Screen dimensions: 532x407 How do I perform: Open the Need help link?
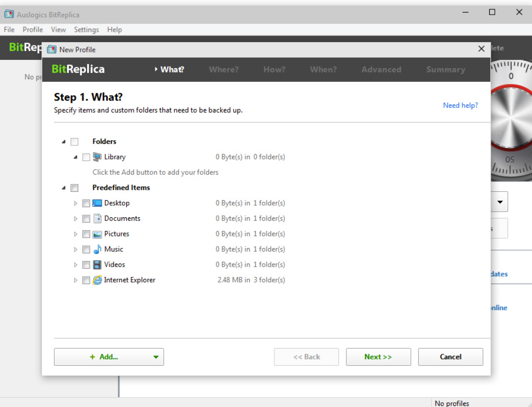(x=460, y=105)
